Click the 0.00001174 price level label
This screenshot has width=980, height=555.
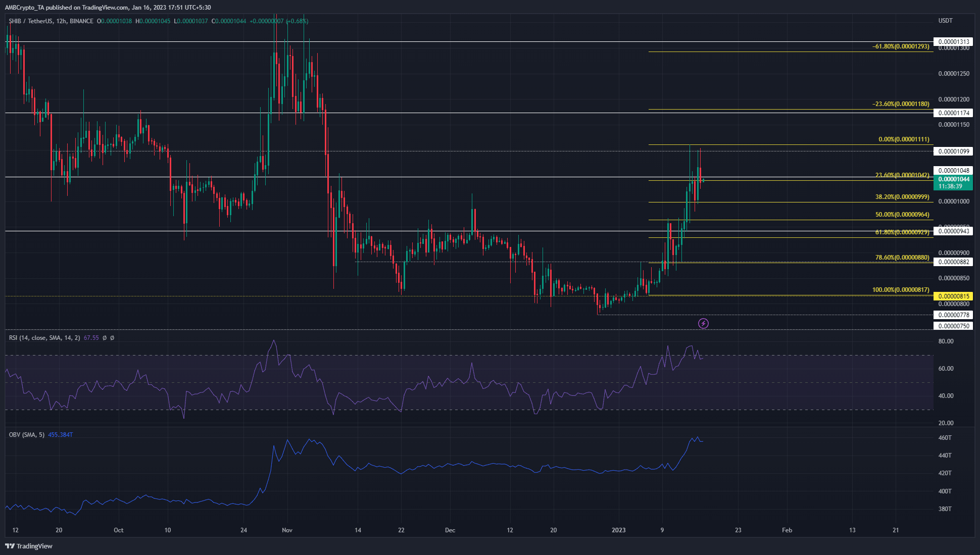click(x=954, y=113)
